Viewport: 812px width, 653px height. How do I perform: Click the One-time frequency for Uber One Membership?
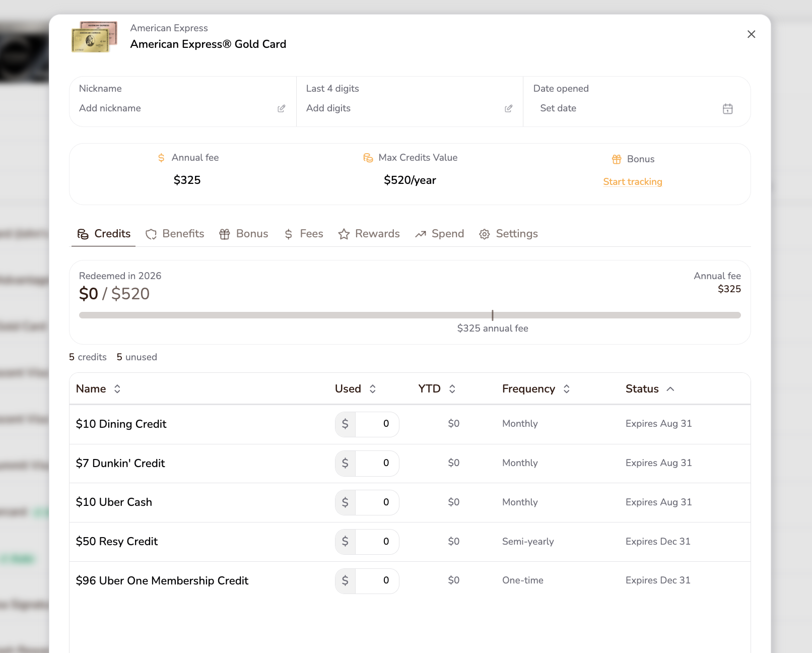click(523, 580)
